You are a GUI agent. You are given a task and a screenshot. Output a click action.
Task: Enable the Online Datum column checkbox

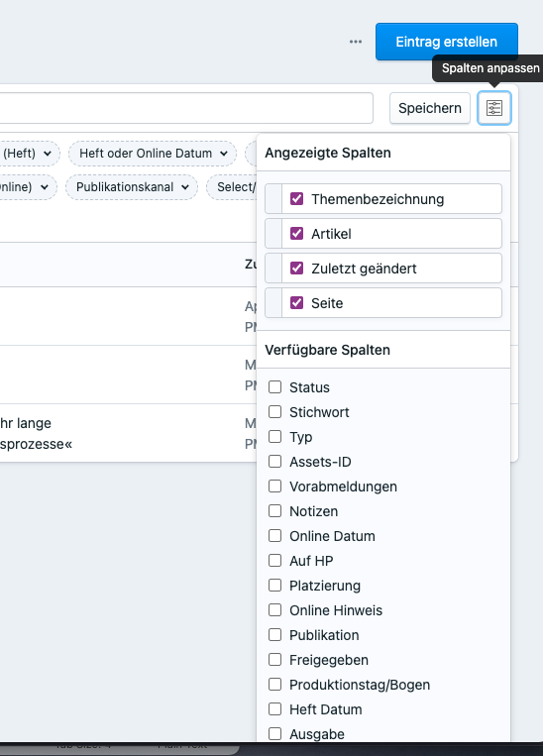pyautogui.click(x=274, y=536)
